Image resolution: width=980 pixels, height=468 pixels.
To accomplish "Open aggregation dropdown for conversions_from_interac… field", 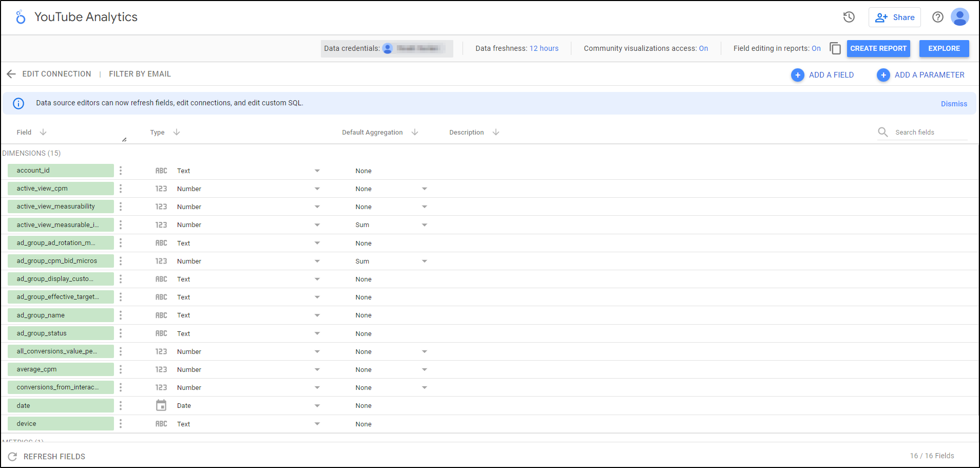I will pos(425,387).
